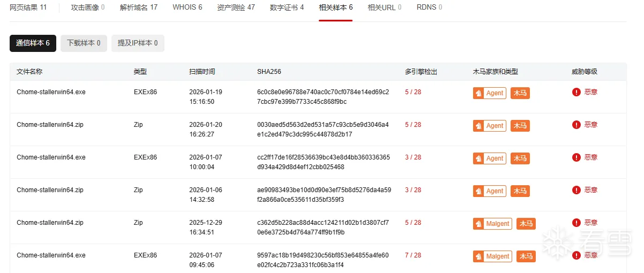Click the Malgent tag for hash 9597ac18…

pyautogui.click(x=492, y=256)
